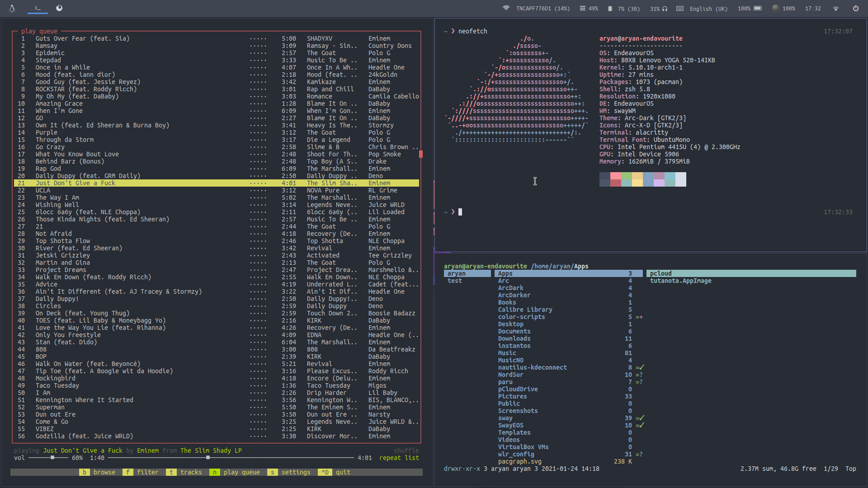This screenshot has height=488, width=868.
Task: Click the Linux penguin launcher icon
Action: (12, 8)
